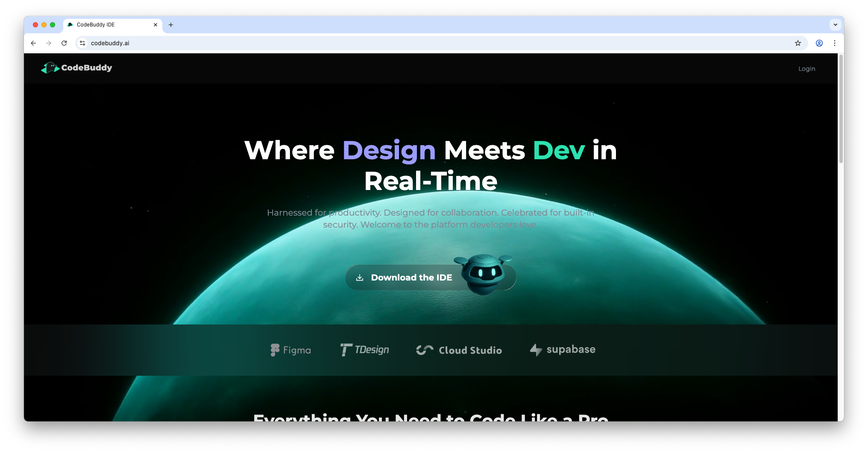The image size is (868, 453).
Task: Open the browser profile icon
Action: pyautogui.click(x=819, y=43)
